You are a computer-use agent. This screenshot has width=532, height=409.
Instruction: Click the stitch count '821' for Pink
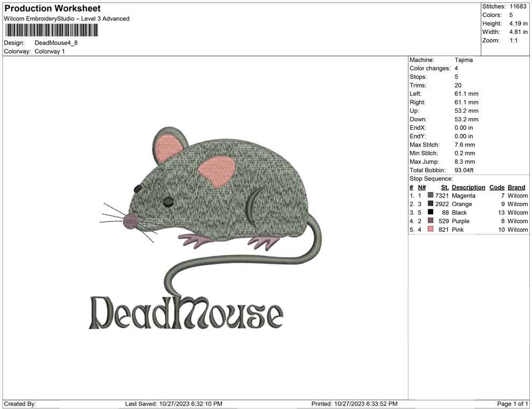444,229
